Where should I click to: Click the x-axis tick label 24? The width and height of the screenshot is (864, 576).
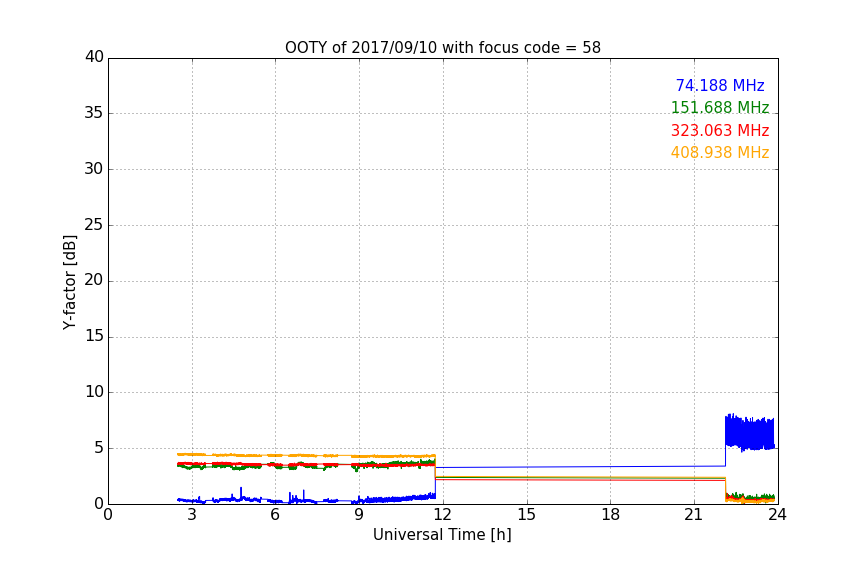click(777, 515)
